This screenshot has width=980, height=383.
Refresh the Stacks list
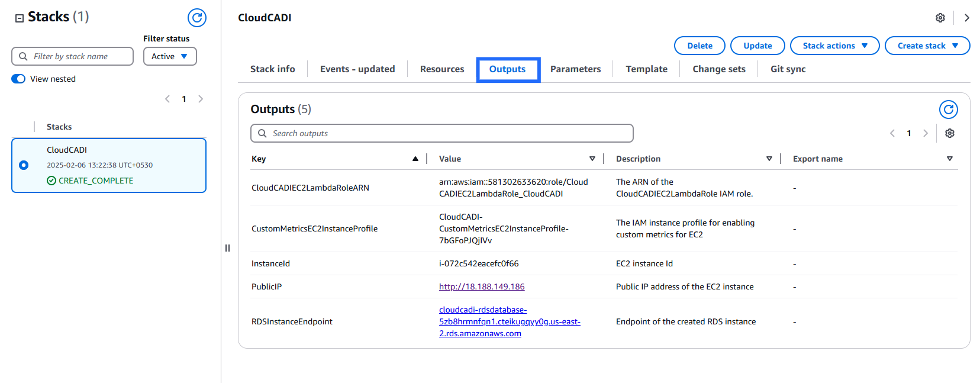pyautogui.click(x=196, y=18)
